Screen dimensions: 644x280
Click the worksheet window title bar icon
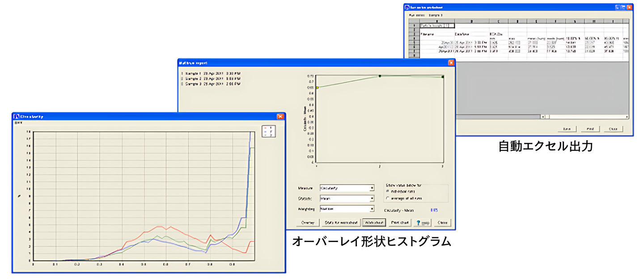[407, 7]
